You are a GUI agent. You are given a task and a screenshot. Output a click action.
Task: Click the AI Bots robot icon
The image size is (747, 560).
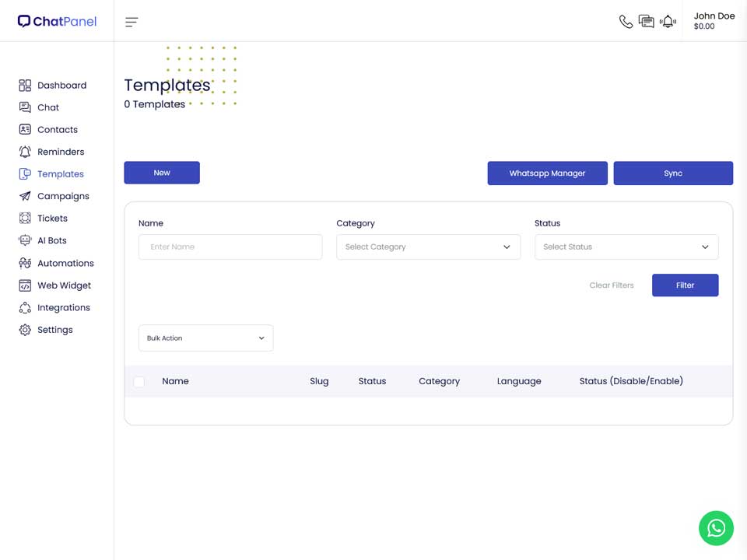[25, 240]
